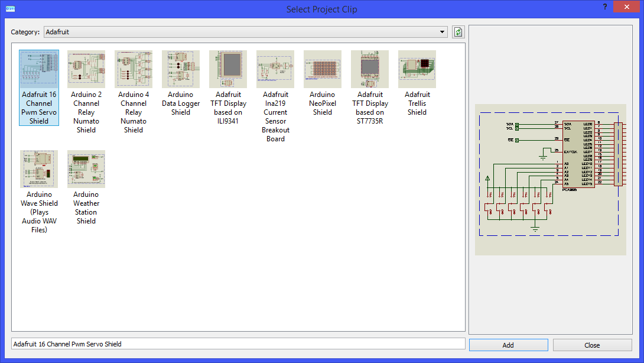
Task: Select Arduino 2 Channel Relay Numato Shield thumbnail
Action: click(86, 69)
